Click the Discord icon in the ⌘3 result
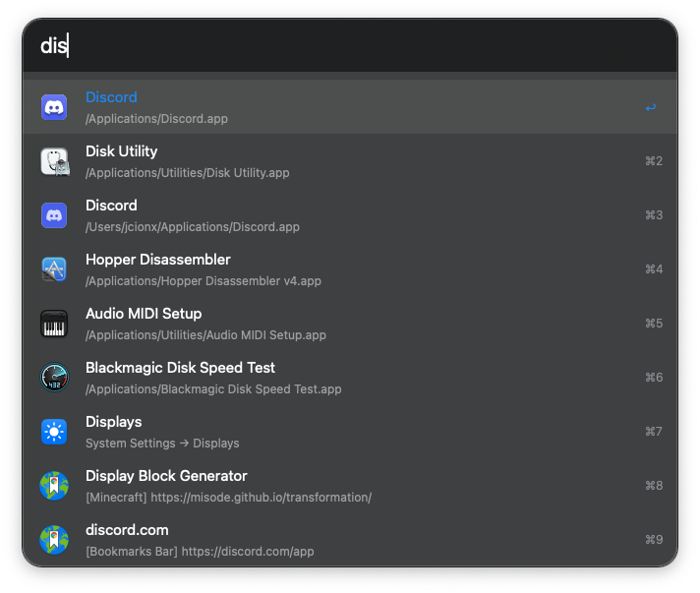This screenshot has width=700, height=593. tap(54, 215)
